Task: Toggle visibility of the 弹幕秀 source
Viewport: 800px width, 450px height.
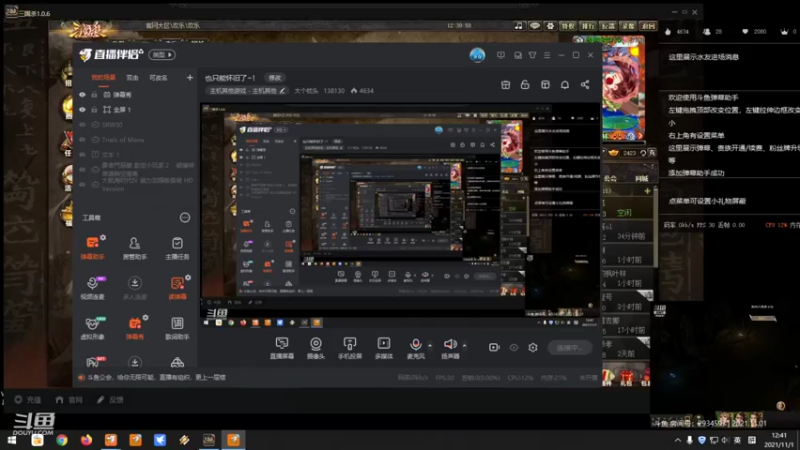Action: pyautogui.click(x=82, y=95)
